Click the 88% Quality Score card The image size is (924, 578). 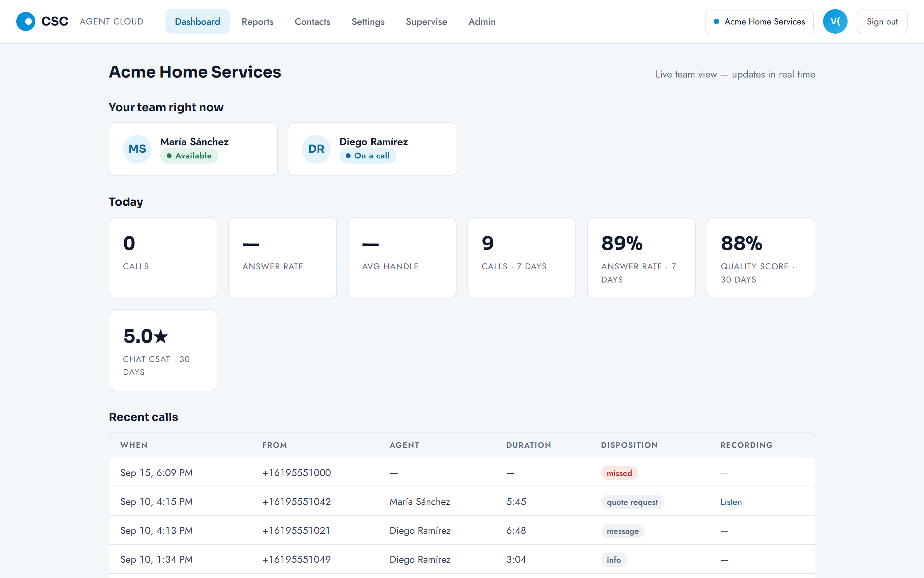click(x=761, y=258)
